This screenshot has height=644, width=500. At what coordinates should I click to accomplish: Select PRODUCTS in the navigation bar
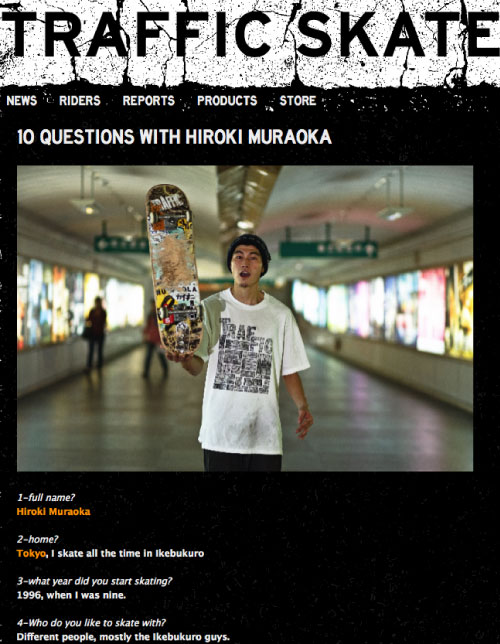227,101
